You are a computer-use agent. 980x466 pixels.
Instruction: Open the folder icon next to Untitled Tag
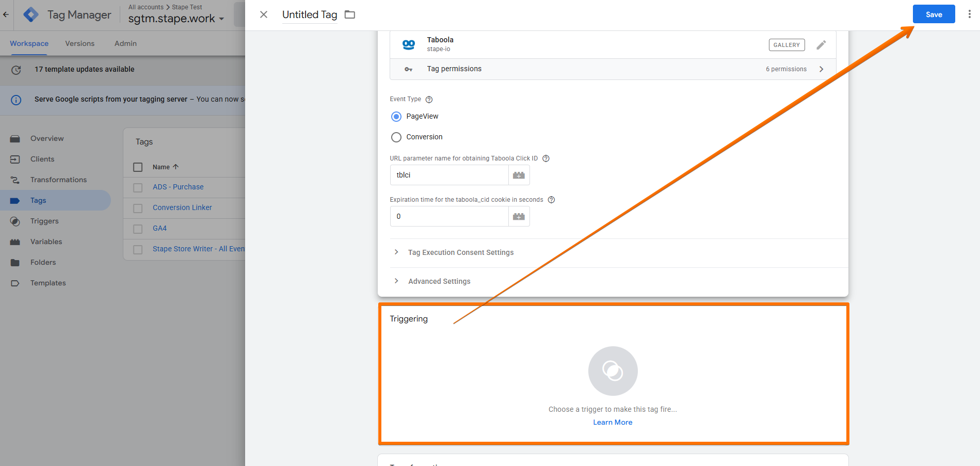[x=350, y=14]
